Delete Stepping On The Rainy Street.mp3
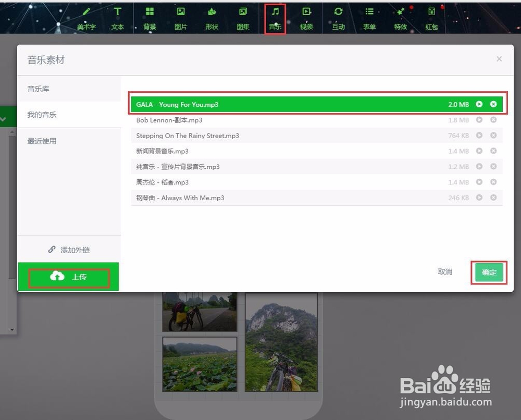 coord(493,135)
